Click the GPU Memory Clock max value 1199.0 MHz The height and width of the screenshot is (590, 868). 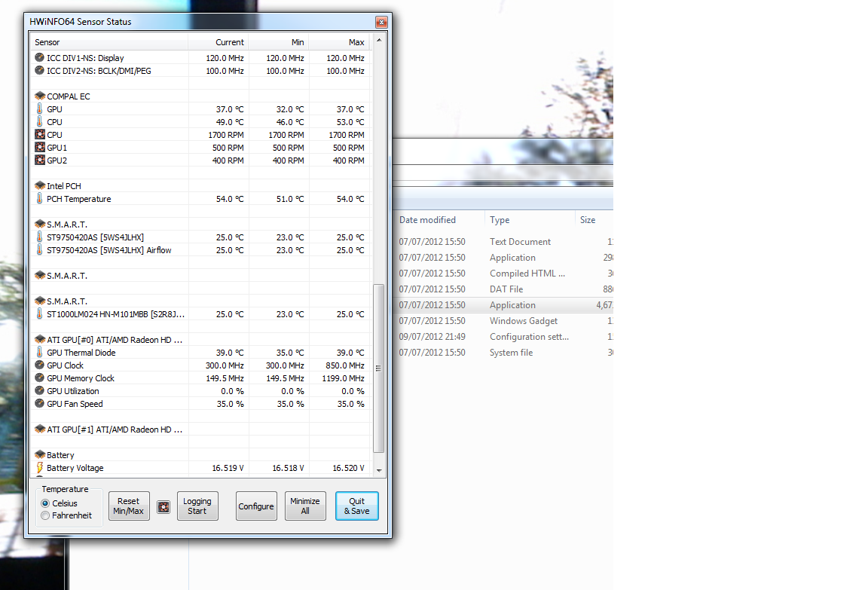pos(344,378)
